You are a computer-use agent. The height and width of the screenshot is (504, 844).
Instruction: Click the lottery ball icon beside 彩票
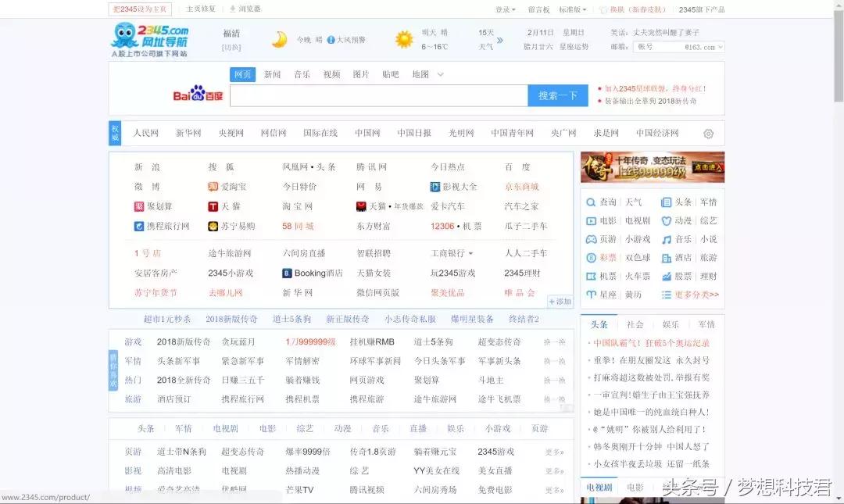point(591,258)
